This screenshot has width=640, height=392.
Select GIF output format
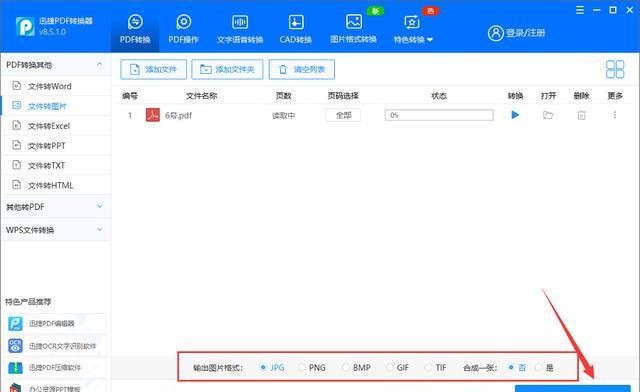[398, 368]
